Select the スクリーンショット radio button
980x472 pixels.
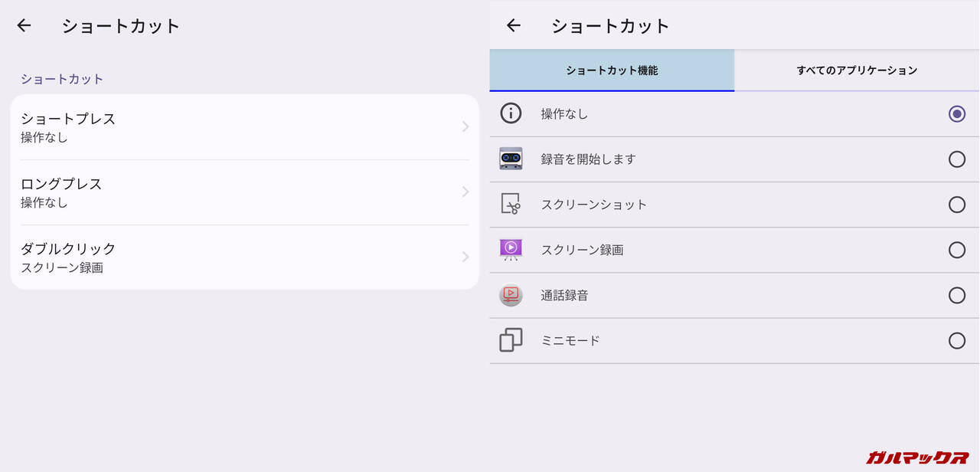956,205
